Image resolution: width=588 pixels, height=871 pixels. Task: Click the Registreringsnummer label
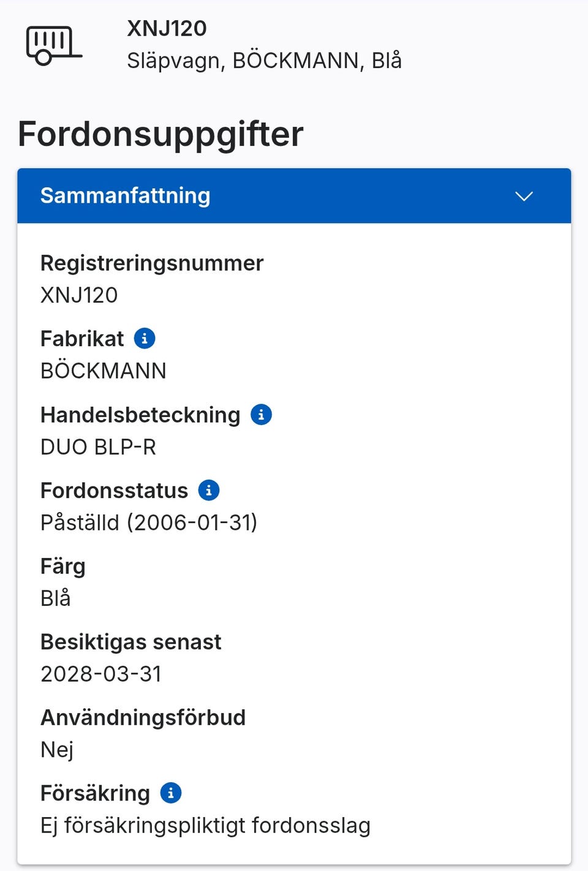tap(152, 263)
